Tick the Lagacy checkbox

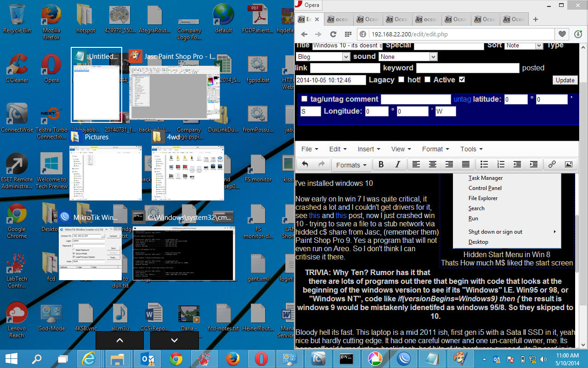click(x=401, y=80)
